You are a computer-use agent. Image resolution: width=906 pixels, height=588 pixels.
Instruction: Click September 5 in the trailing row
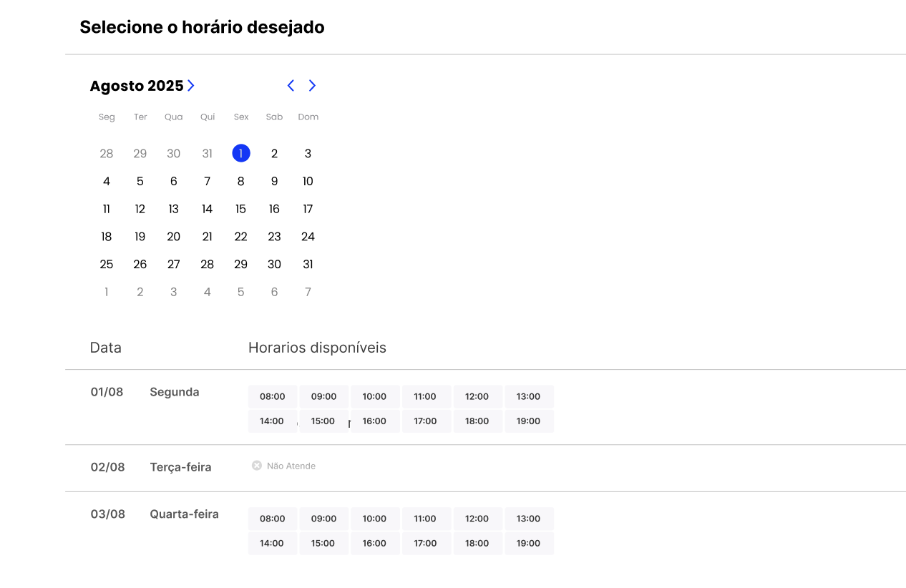(240, 292)
